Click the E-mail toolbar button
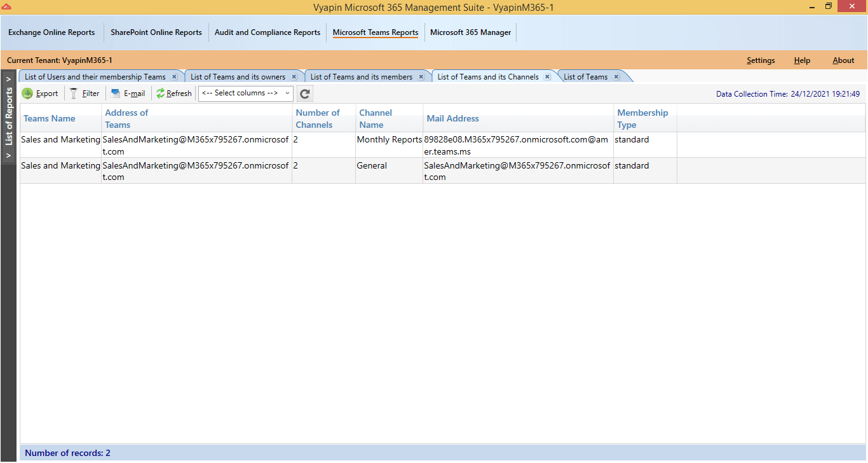Viewport: 868px width, 463px height. (128, 93)
